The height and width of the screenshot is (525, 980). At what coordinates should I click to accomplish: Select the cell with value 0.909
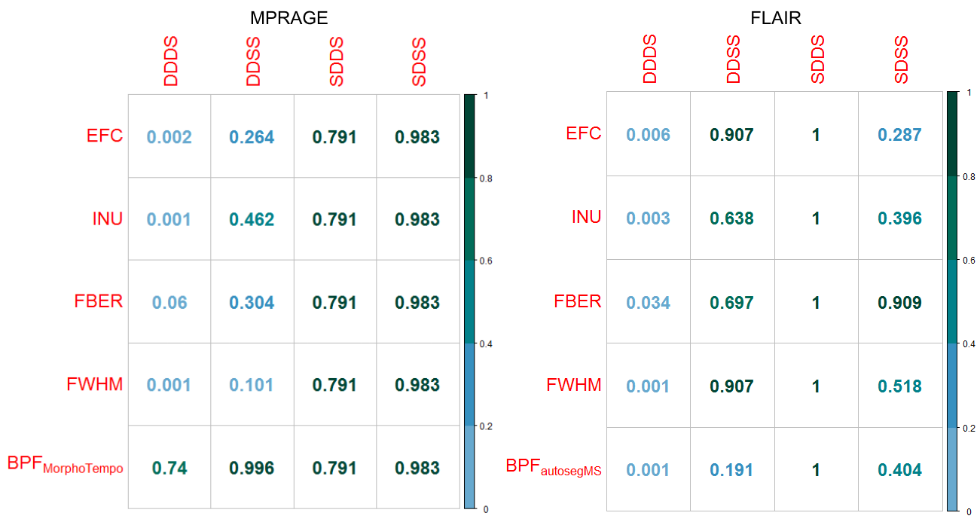click(x=899, y=303)
